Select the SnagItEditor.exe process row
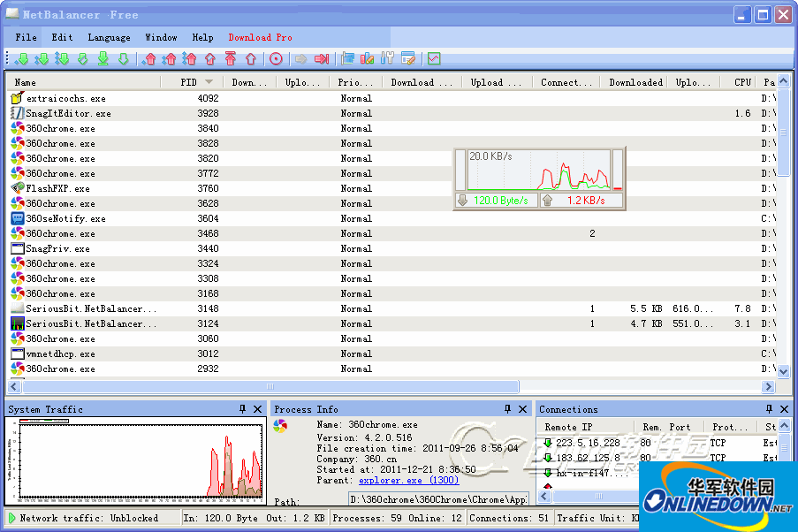This screenshot has width=798, height=532. 391,113
